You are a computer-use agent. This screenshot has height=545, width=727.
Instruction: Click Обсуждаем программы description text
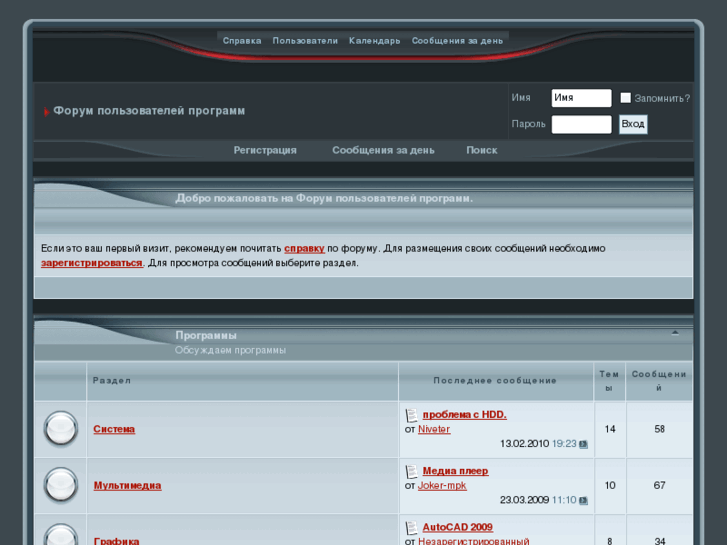click(x=230, y=350)
